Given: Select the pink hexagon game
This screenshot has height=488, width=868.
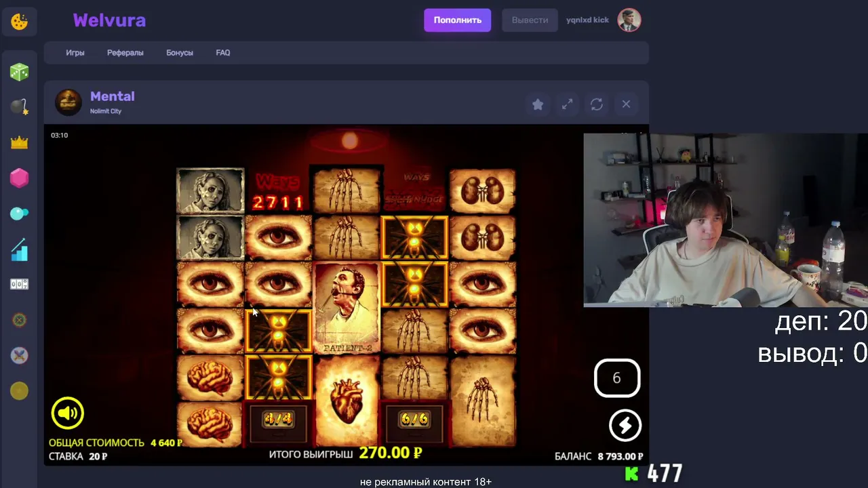Looking at the screenshot, I should click(x=19, y=178).
